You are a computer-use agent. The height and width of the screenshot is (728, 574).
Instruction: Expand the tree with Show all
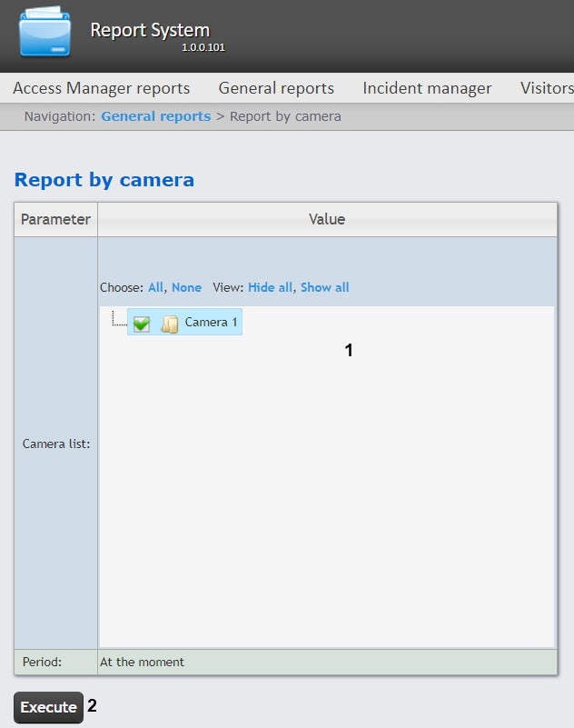(324, 287)
